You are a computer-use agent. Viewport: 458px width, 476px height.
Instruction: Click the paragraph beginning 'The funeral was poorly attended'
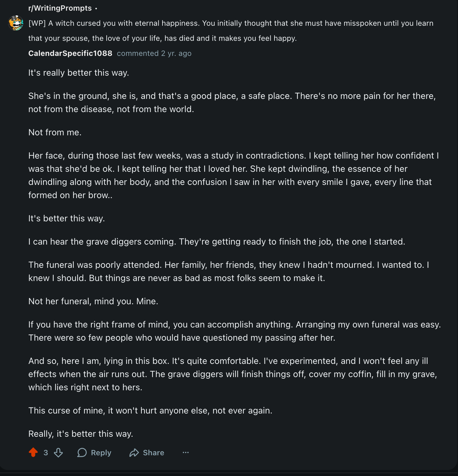pyautogui.click(x=228, y=271)
